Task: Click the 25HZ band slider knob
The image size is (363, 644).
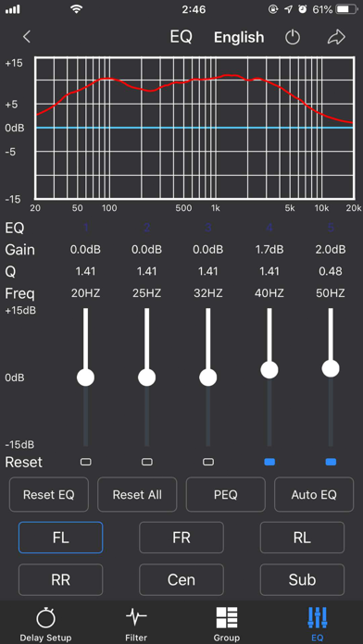Action: pyautogui.click(x=146, y=378)
